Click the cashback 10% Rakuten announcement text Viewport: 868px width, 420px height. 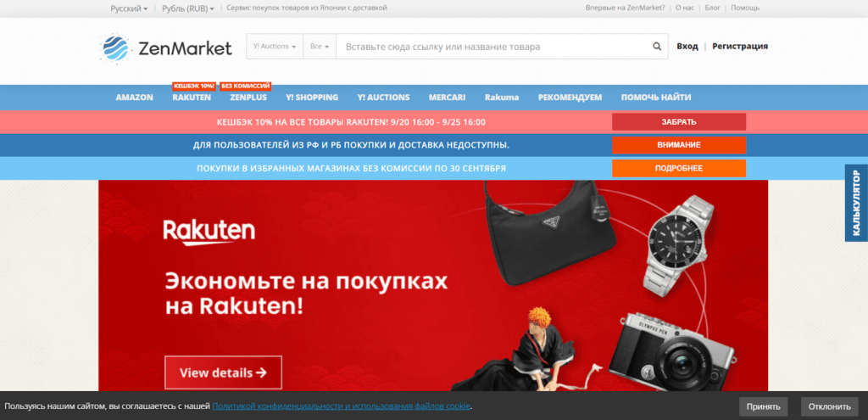(352, 122)
